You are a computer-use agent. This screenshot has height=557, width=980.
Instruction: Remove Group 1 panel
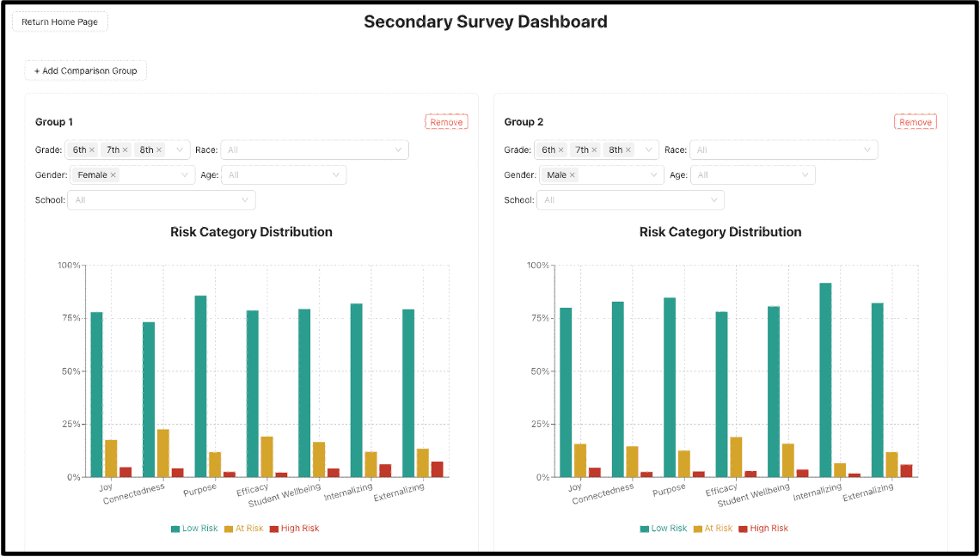(446, 122)
